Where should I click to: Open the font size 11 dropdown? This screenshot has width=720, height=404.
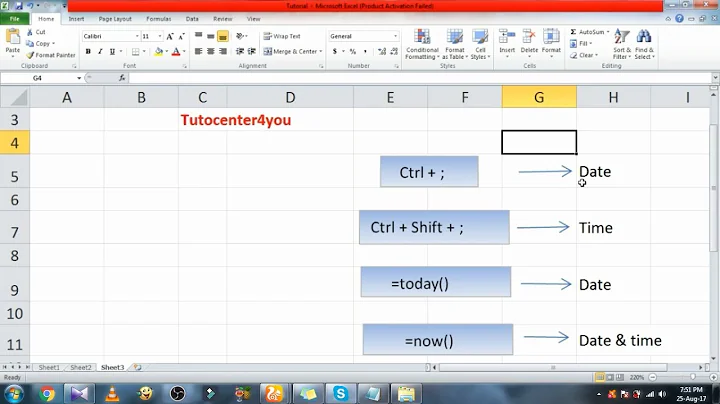click(160, 36)
